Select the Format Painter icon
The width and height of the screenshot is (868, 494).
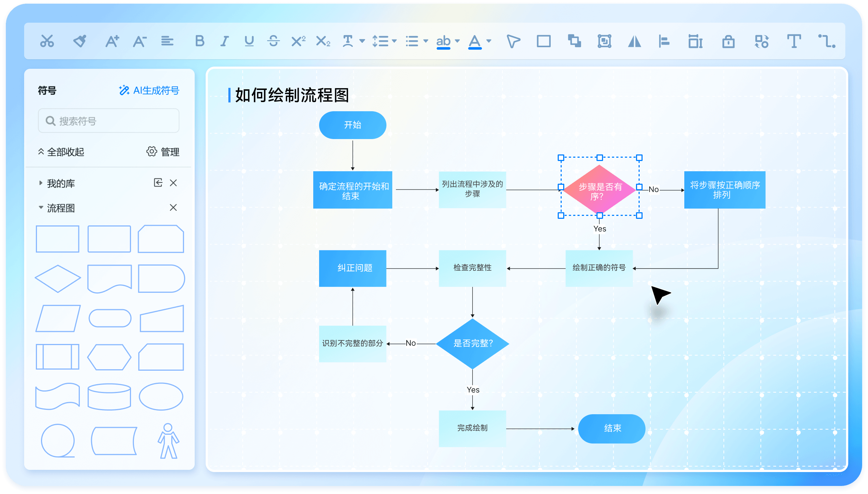[80, 41]
